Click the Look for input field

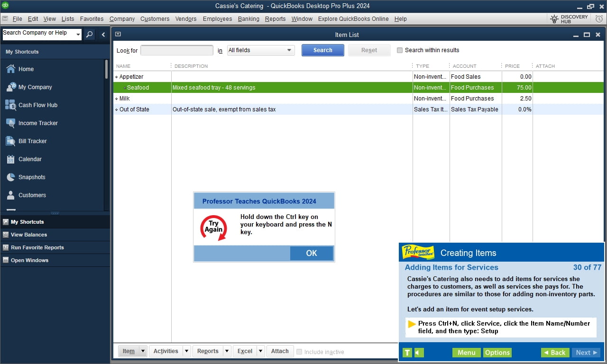click(x=177, y=50)
